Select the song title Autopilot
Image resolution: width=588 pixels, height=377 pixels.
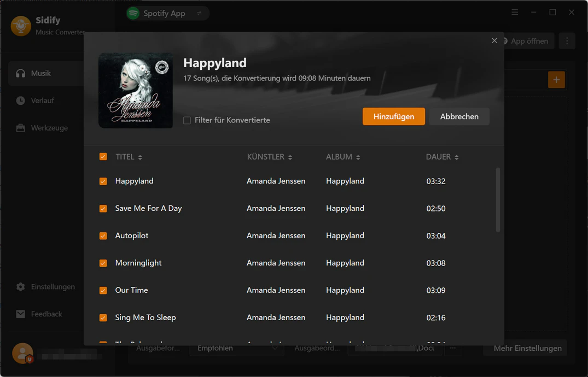pyautogui.click(x=132, y=235)
